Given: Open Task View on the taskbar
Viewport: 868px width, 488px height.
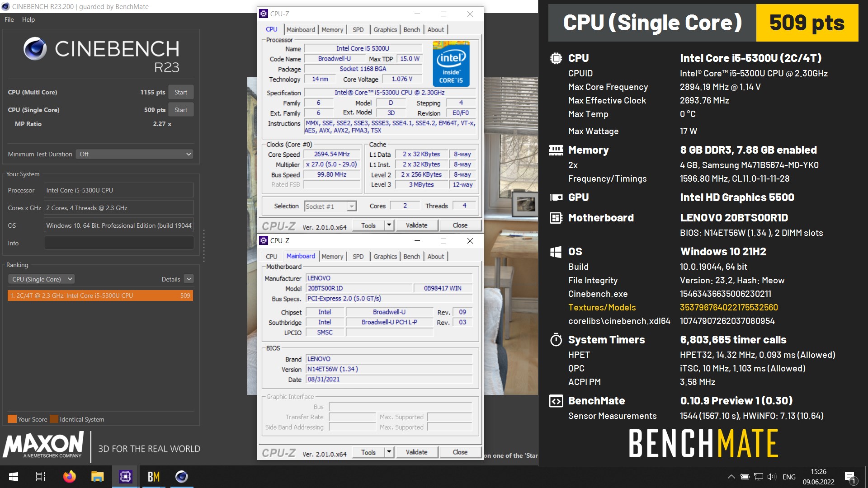Looking at the screenshot, I should pyautogui.click(x=41, y=477).
